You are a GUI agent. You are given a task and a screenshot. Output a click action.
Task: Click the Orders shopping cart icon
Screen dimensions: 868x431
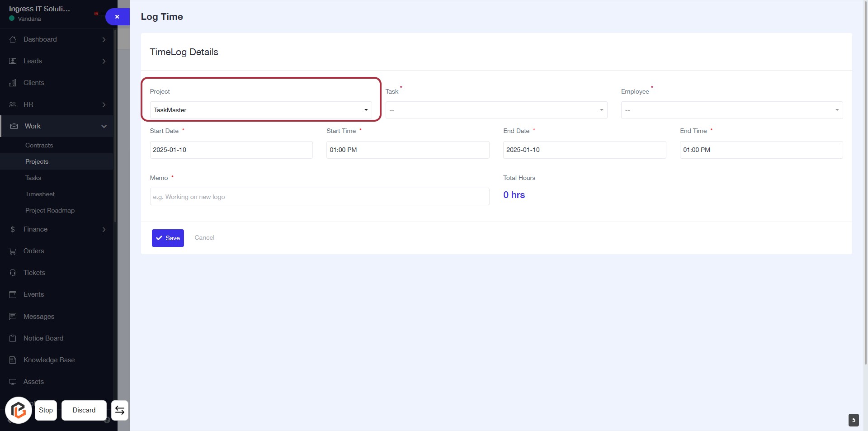(x=13, y=251)
